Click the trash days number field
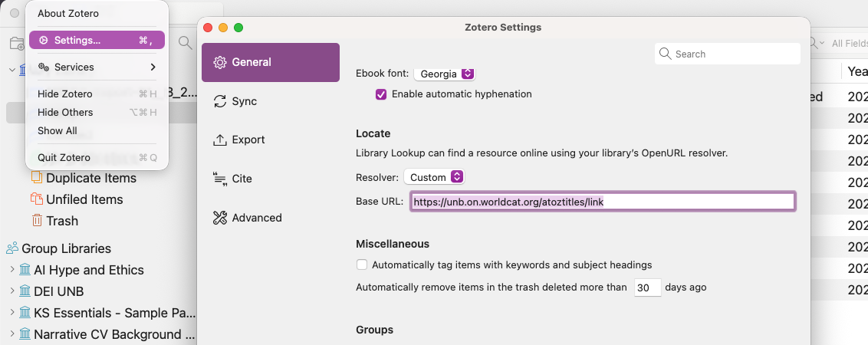The image size is (868, 345). 647,288
